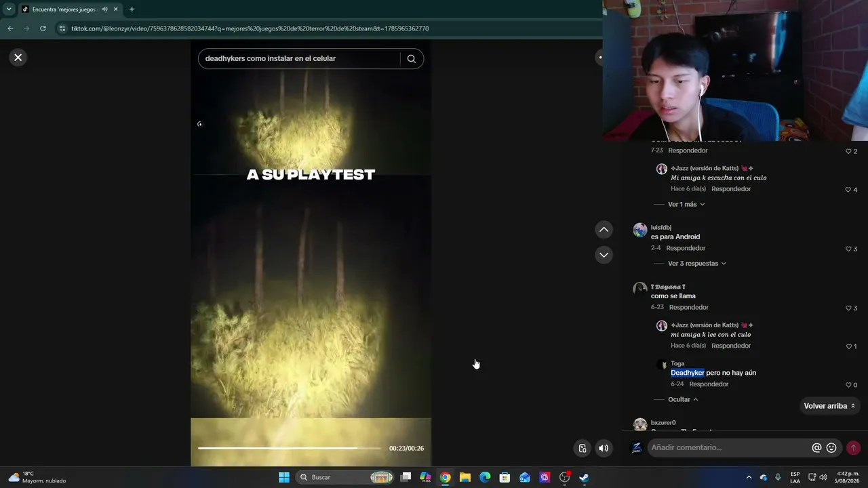
Task: Go back in the browser
Action: tap(10, 28)
